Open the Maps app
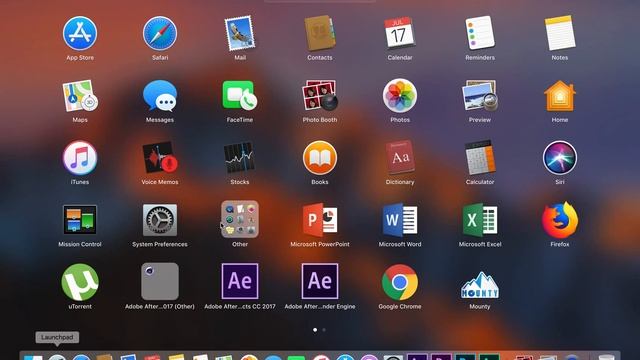The width and height of the screenshot is (640, 360). pos(80,96)
